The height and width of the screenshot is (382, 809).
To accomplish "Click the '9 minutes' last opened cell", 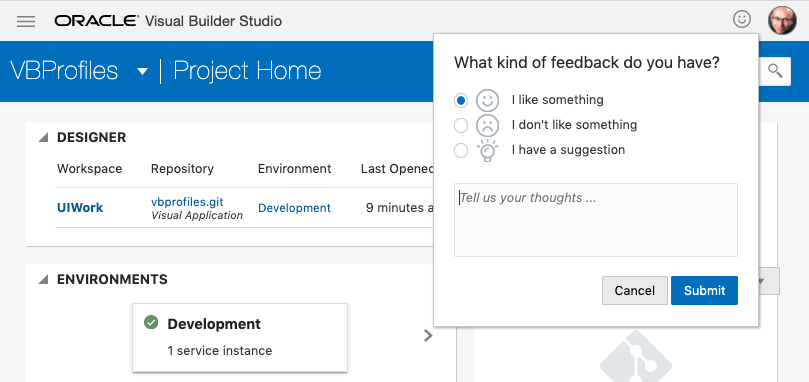I will click(400, 208).
